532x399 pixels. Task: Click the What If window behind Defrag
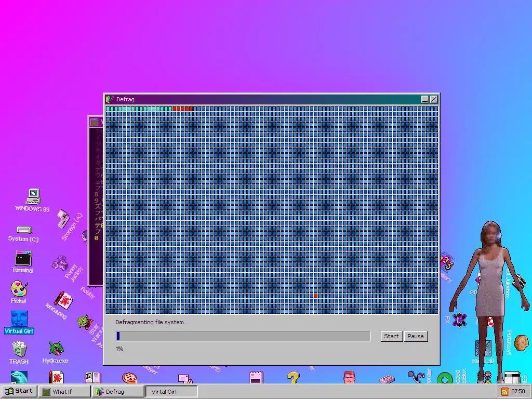pos(96,200)
